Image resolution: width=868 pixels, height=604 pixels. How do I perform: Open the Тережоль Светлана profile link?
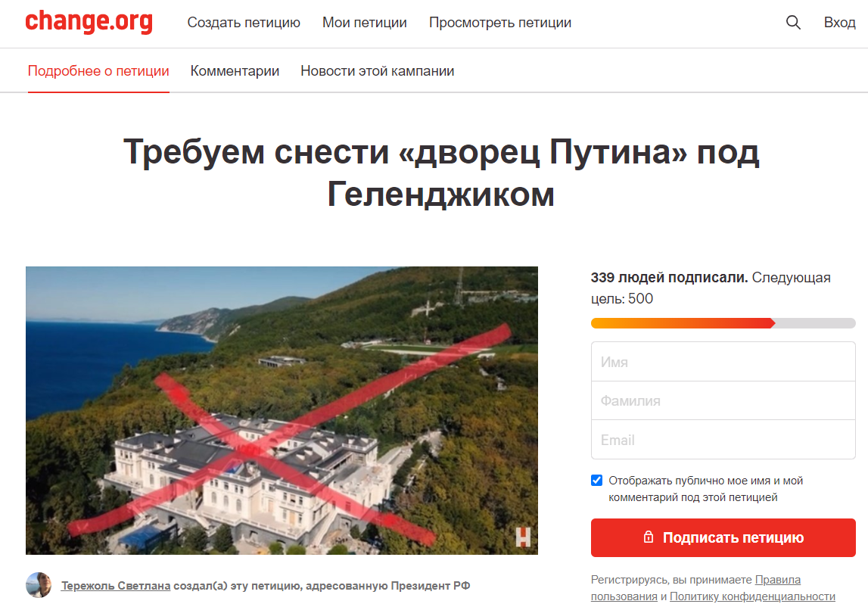pos(116,586)
